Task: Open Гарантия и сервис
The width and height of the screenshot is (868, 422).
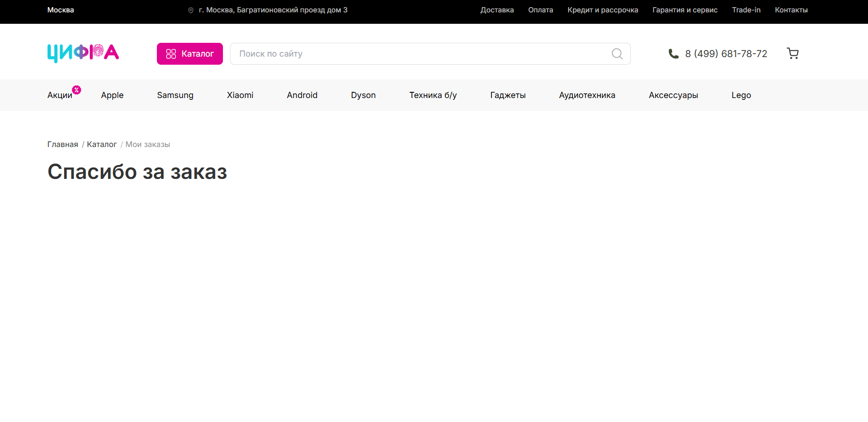Action: click(685, 10)
